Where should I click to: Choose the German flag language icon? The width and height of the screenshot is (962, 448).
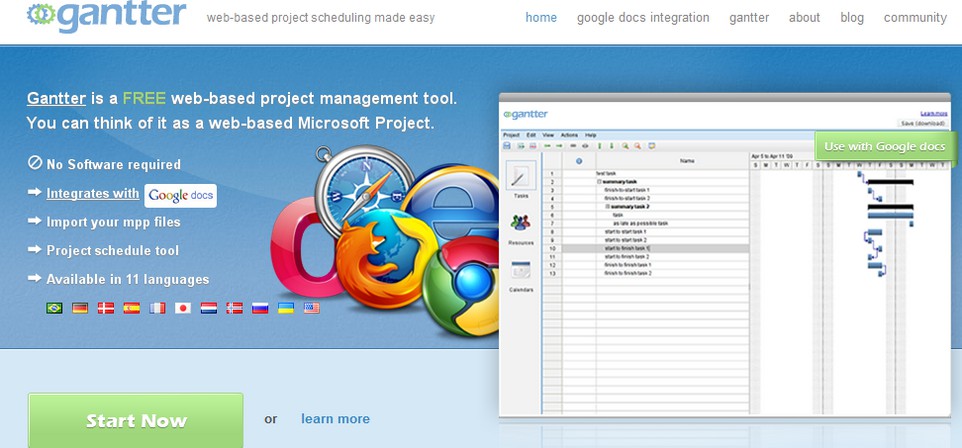pyautogui.click(x=80, y=308)
